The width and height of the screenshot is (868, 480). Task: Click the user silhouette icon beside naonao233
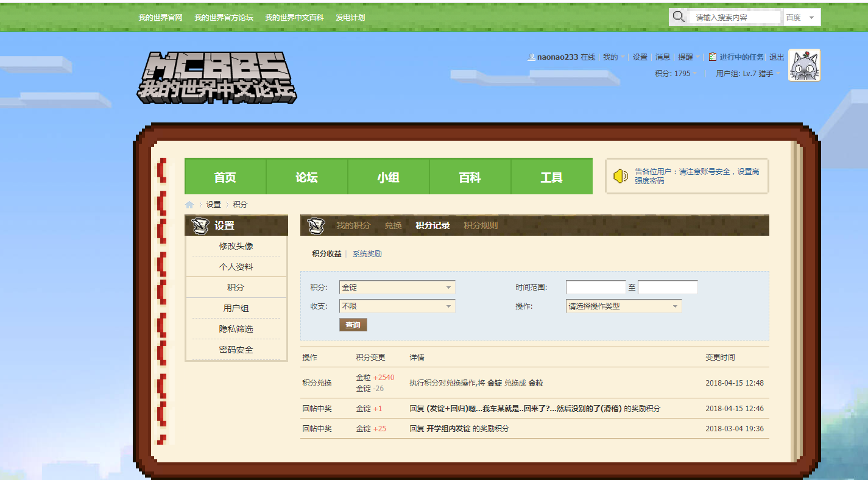532,57
